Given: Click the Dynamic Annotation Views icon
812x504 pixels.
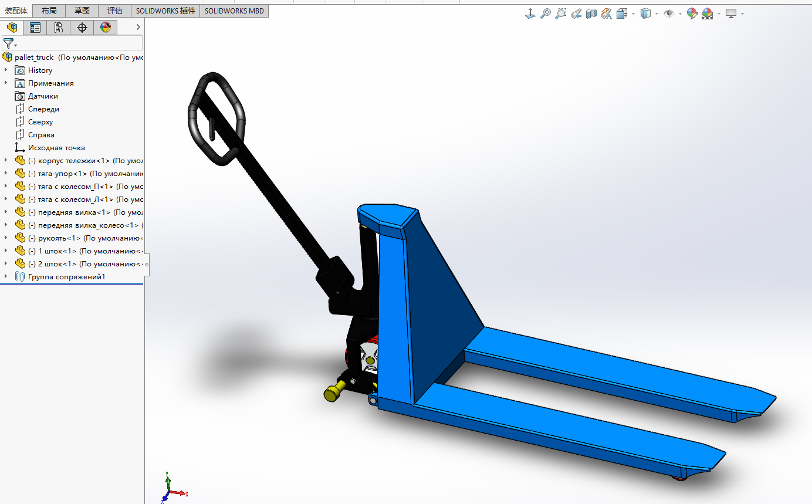Looking at the screenshot, I should click(x=607, y=13).
